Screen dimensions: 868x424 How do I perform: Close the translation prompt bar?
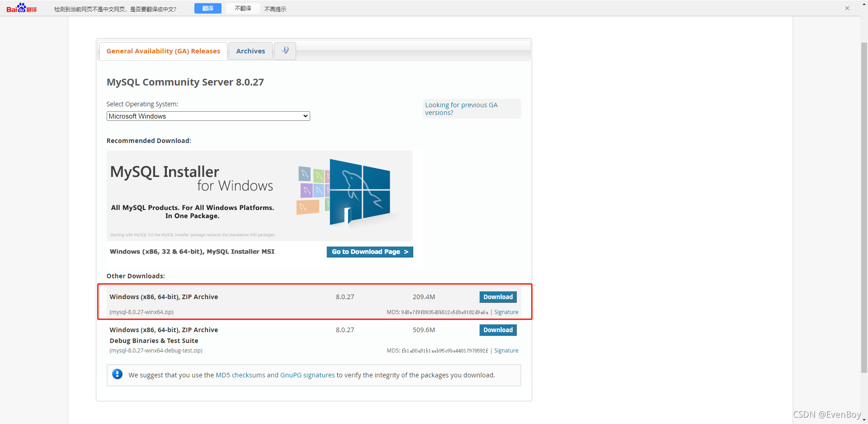point(847,8)
